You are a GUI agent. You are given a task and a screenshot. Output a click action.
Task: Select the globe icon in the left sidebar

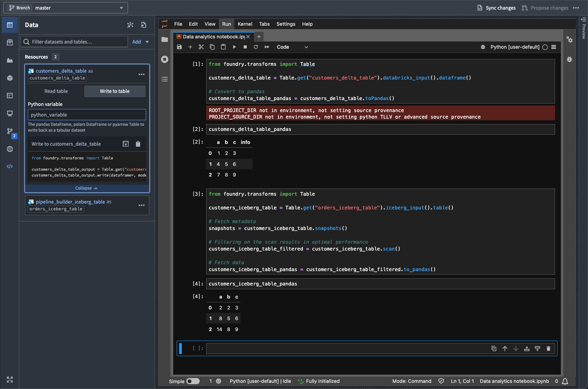click(10, 149)
